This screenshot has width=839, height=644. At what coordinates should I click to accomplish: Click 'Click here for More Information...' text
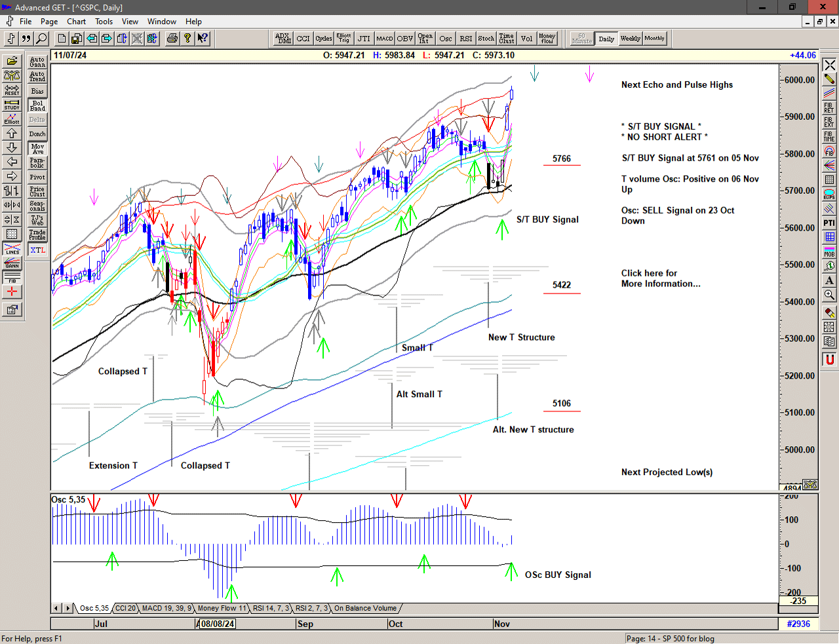click(x=660, y=278)
